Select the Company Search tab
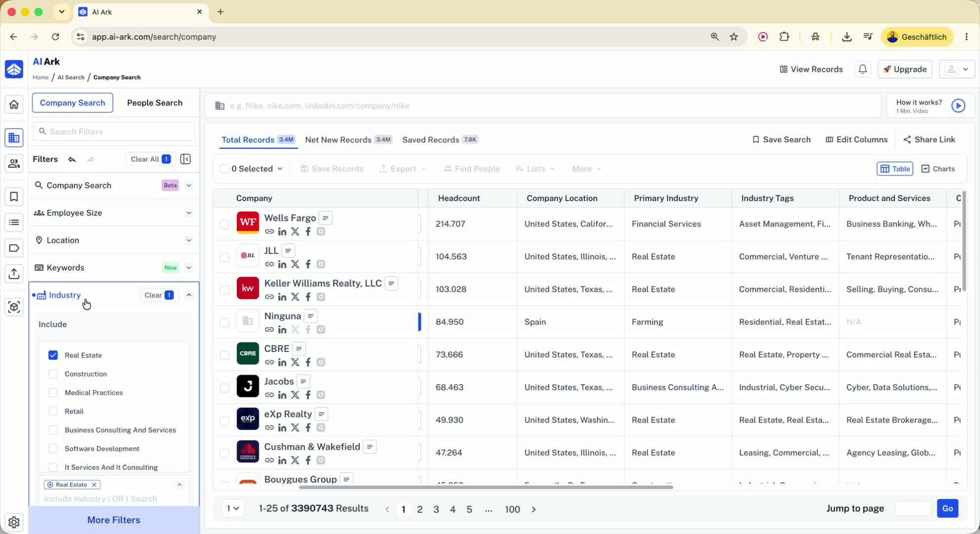Viewport: 980px width, 534px height. 73,103
